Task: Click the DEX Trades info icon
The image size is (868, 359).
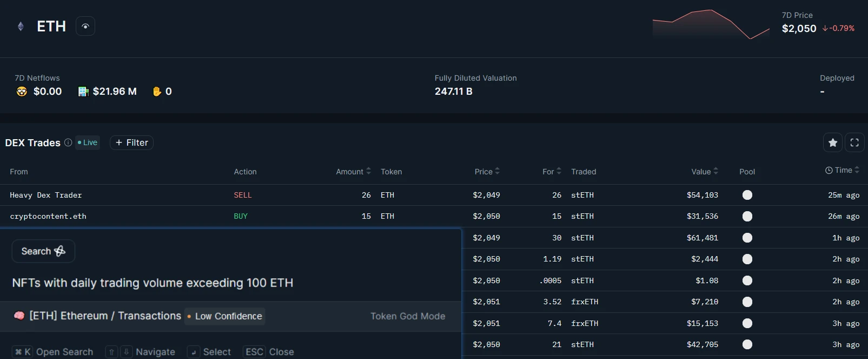Action: pos(68,142)
